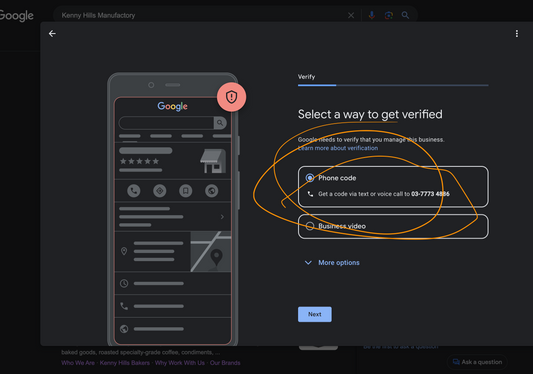
Task: Start voice search with microphone icon
Action: 372,15
